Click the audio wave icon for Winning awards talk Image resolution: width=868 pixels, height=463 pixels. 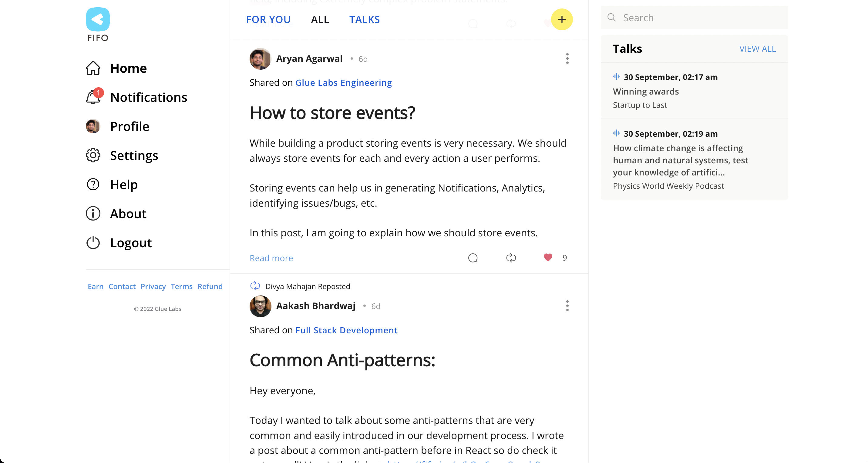tap(616, 77)
